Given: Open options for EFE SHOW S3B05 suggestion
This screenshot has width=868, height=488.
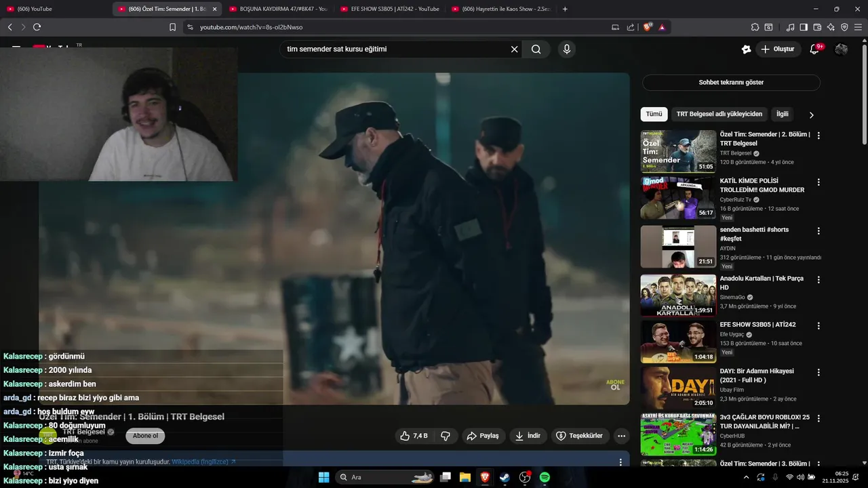Looking at the screenshot, I should (x=818, y=326).
